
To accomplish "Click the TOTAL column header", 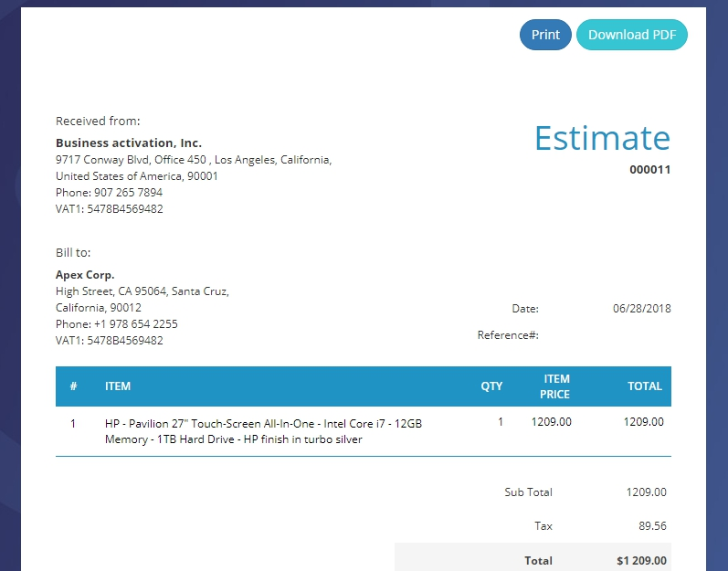I will pos(645,386).
